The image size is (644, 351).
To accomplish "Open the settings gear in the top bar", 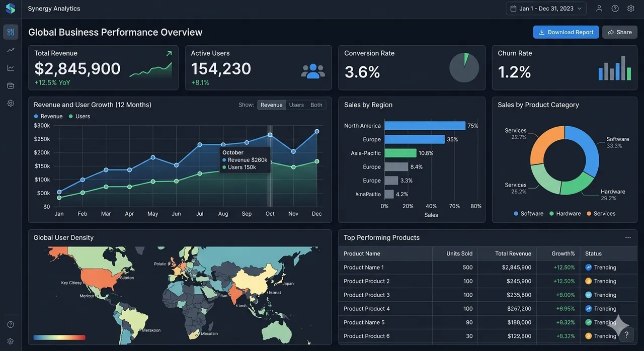I will point(630,8).
